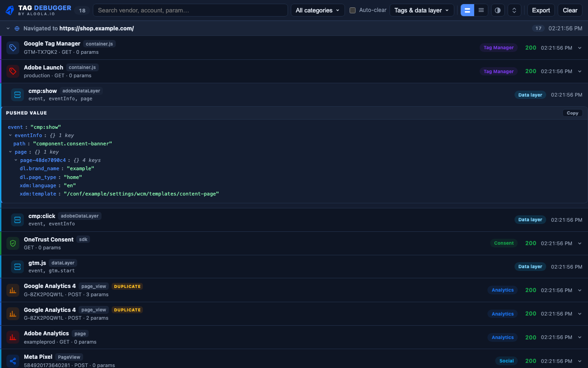Click the cmp:show data layer icon
This screenshot has height=368, width=588.
coord(17,95)
